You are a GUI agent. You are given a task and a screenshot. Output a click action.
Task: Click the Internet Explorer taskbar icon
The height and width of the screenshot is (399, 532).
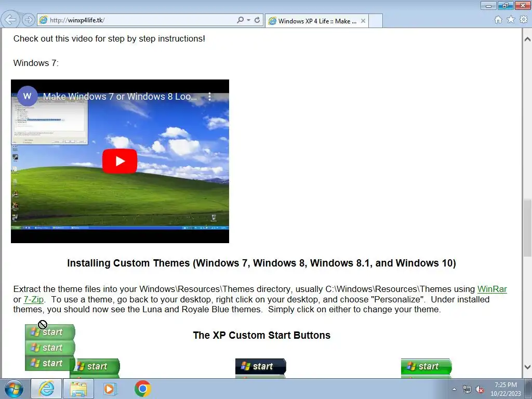pyautogui.click(x=46, y=389)
